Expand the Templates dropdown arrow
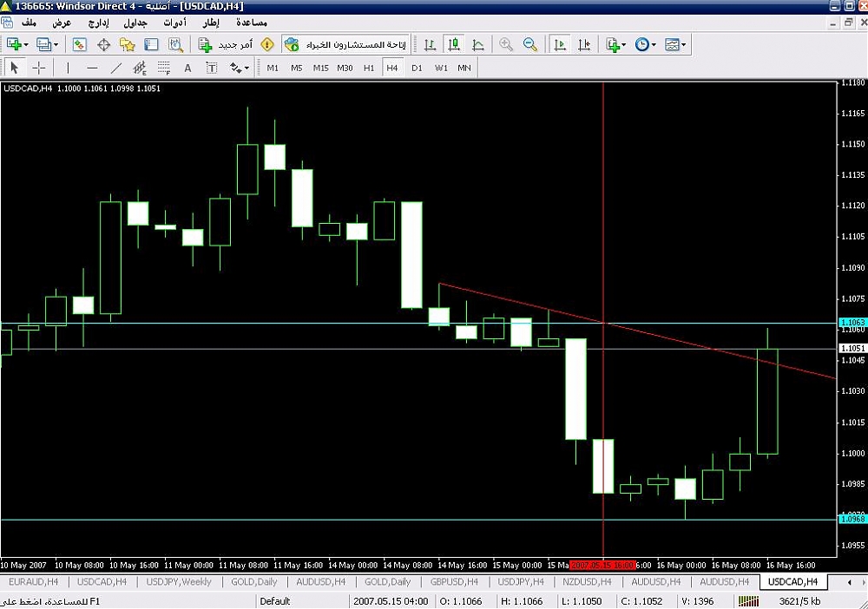The height and width of the screenshot is (609, 868). (684, 45)
